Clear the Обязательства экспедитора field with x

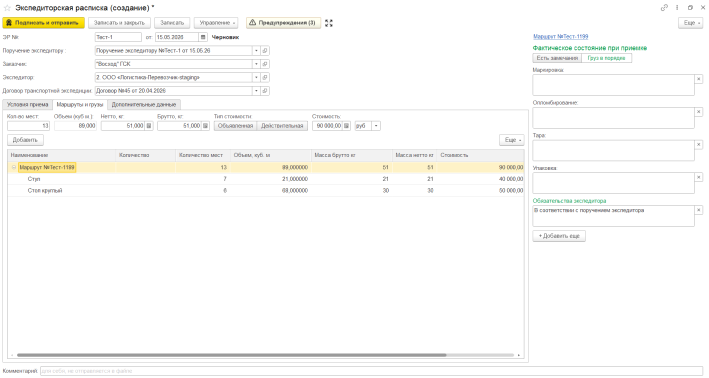(699, 210)
